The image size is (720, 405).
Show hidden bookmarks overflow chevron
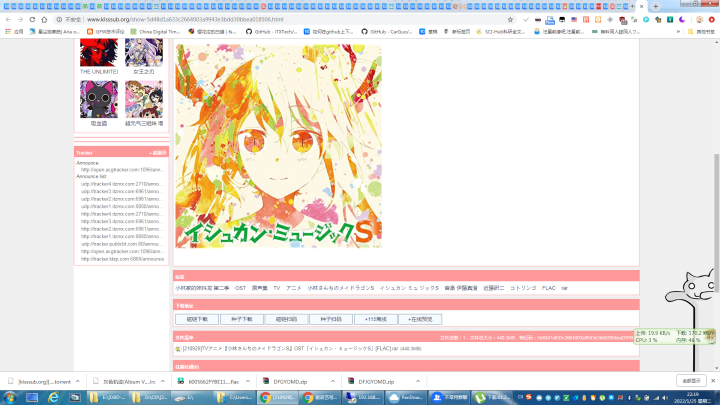[x=678, y=32]
